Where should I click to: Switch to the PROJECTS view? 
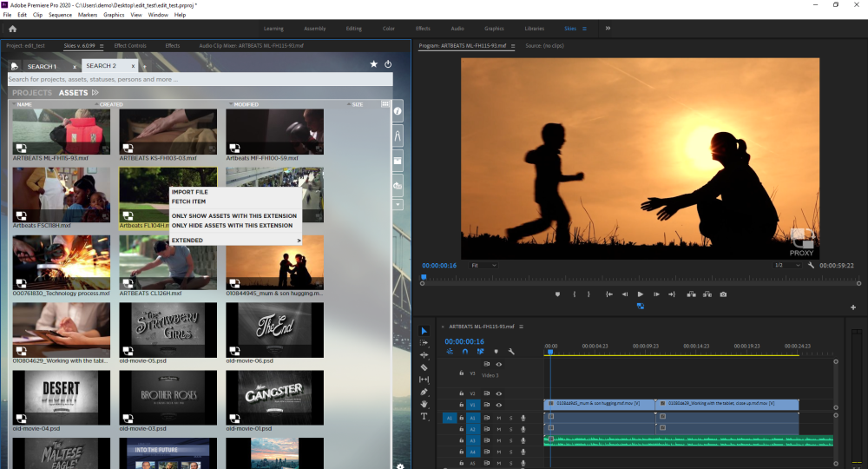click(32, 93)
